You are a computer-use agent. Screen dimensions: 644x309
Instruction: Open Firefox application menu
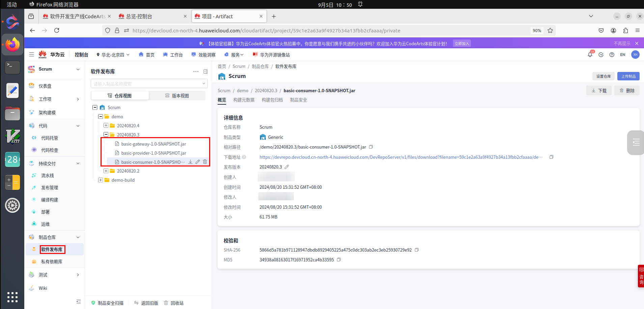pos(637,30)
